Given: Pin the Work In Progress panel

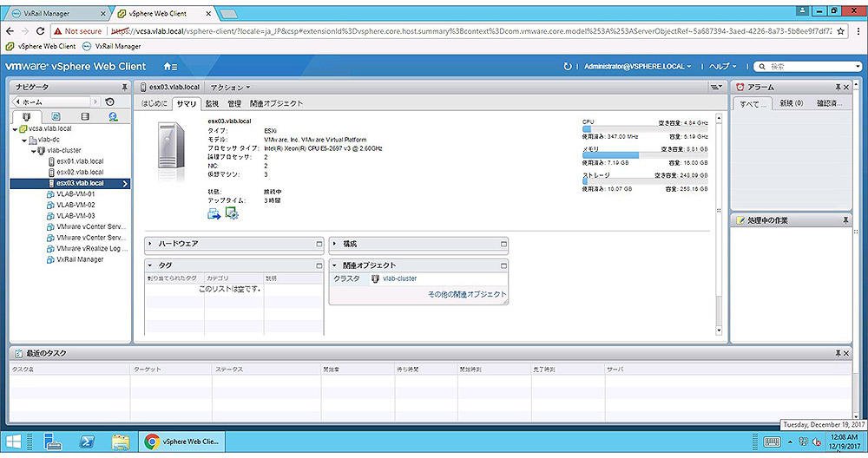Looking at the screenshot, I should tap(845, 220).
